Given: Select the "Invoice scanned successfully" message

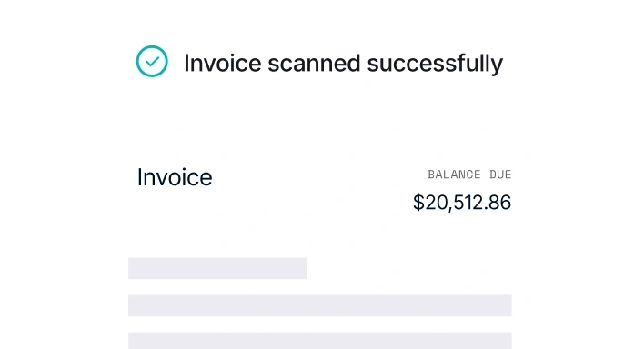Looking at the screenshot, I should [343, 64].
